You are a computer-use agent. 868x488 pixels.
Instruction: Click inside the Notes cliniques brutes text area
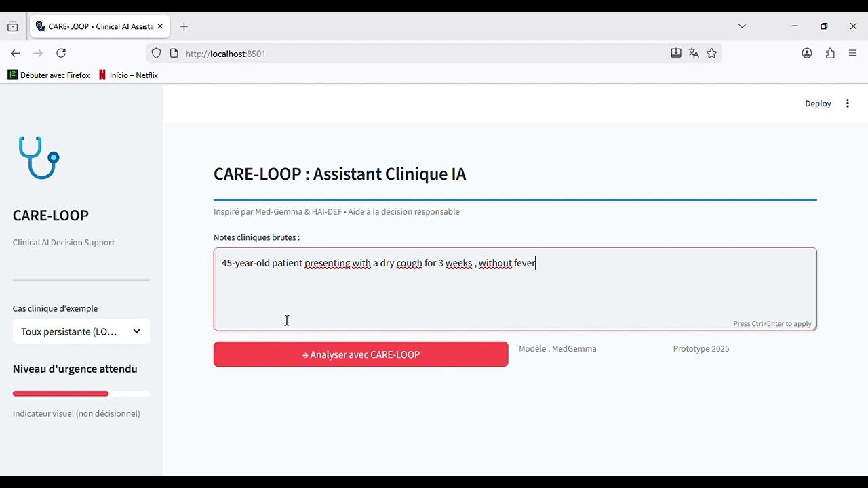515,289
